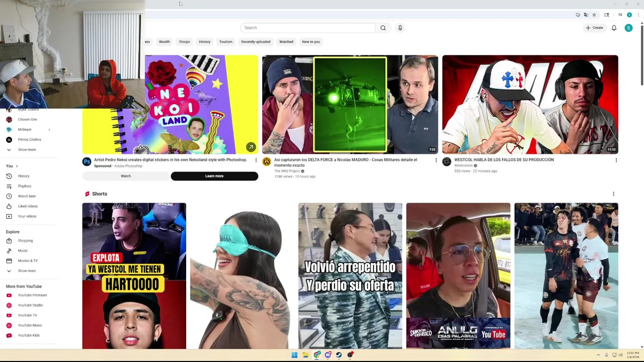Open Music under Explore
This screenshot has width=644, height=362.
(29, 250)
